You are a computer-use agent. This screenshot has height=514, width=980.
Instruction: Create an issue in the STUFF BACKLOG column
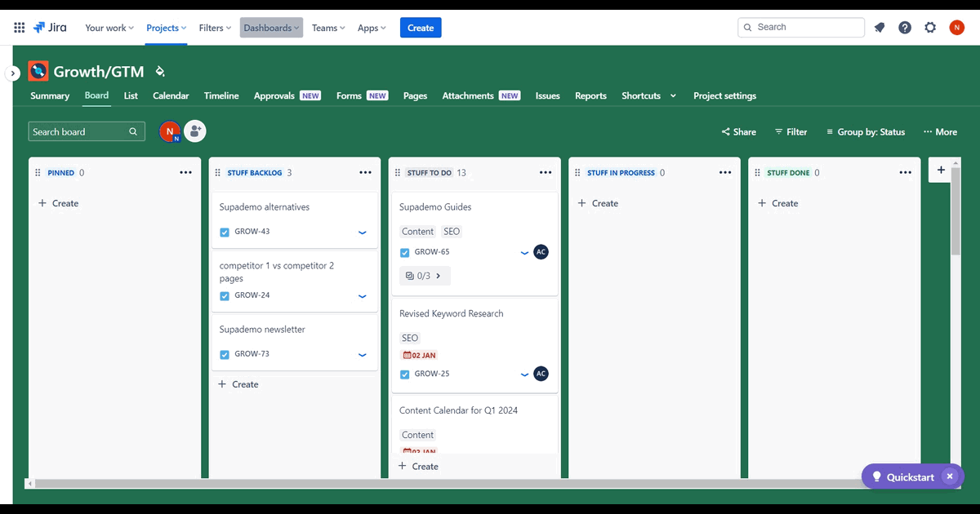point(238,384)
